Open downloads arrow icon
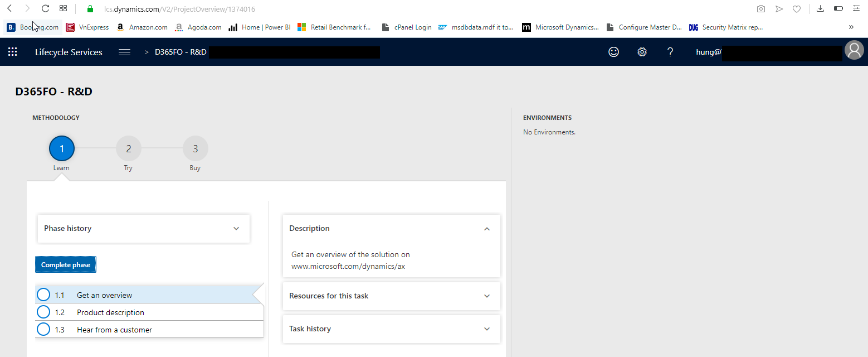 (x=820, y=8)
